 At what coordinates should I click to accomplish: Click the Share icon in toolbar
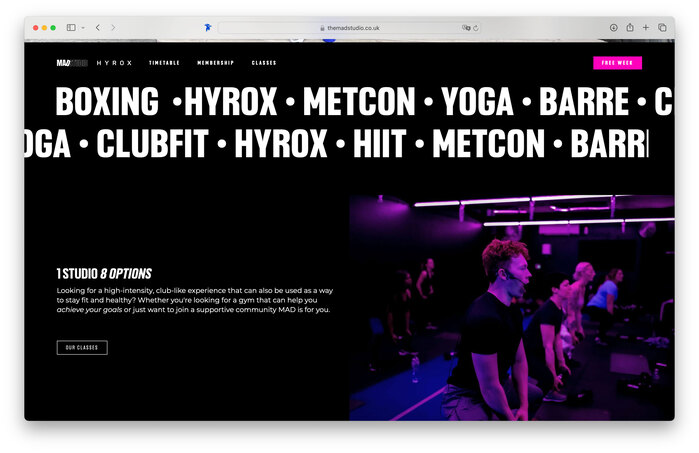tap(629, 27)
